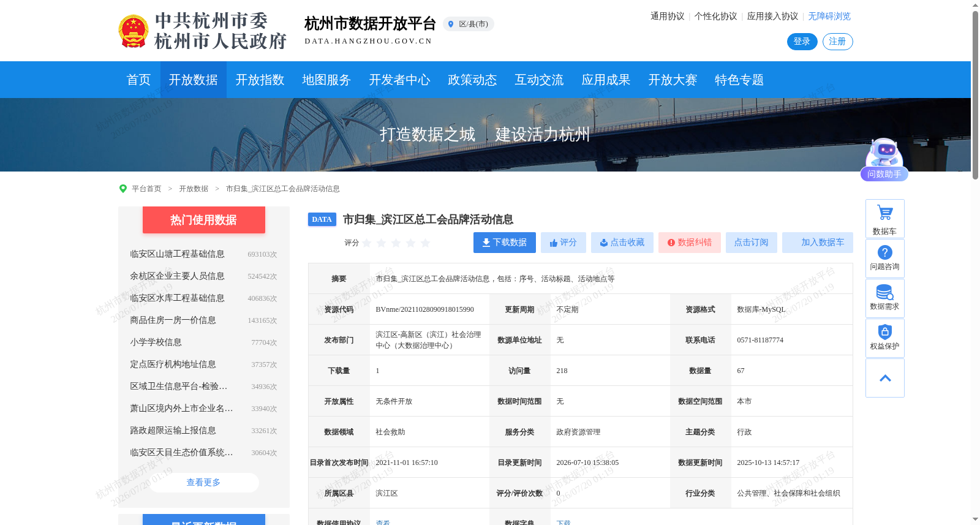The height and width of the screenshot is (525, 980).
Task: Click the location pin breadcrumb icon
Action: tap(123, 189)
